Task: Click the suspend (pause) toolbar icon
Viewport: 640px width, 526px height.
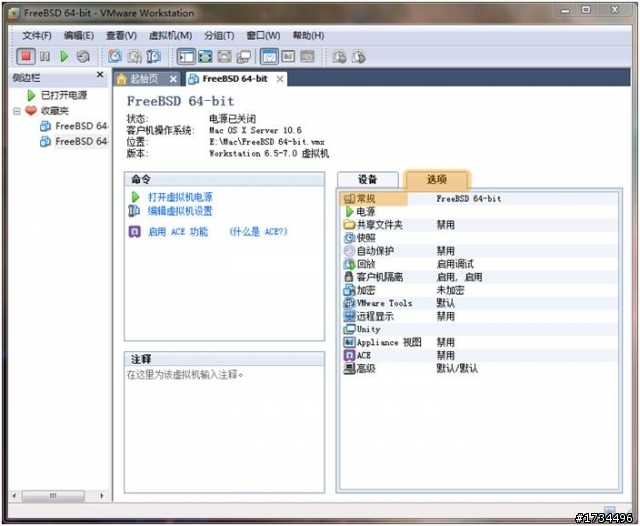Action: coord(45,56)
